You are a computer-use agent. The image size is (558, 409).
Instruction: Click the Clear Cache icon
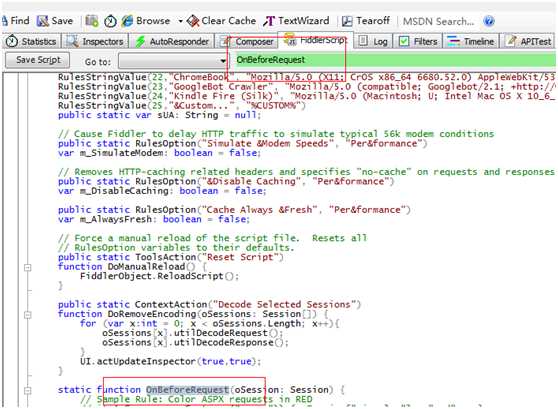point(193,21)
